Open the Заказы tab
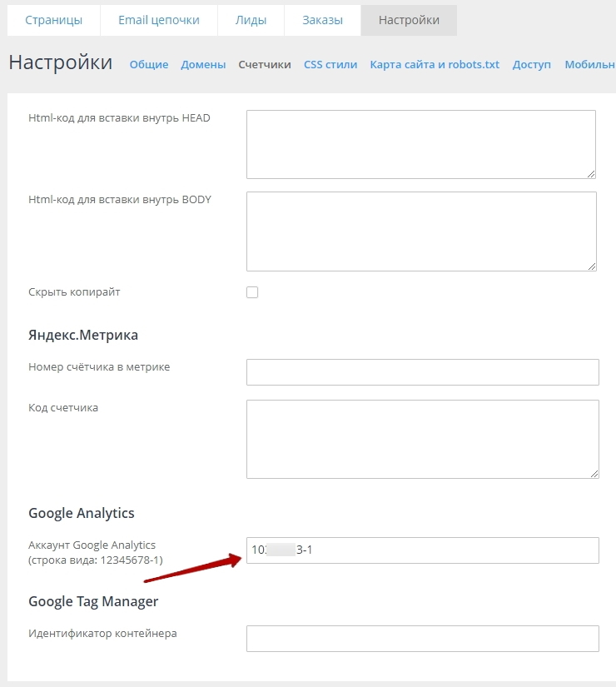616x687 pixels. (322, 21)
